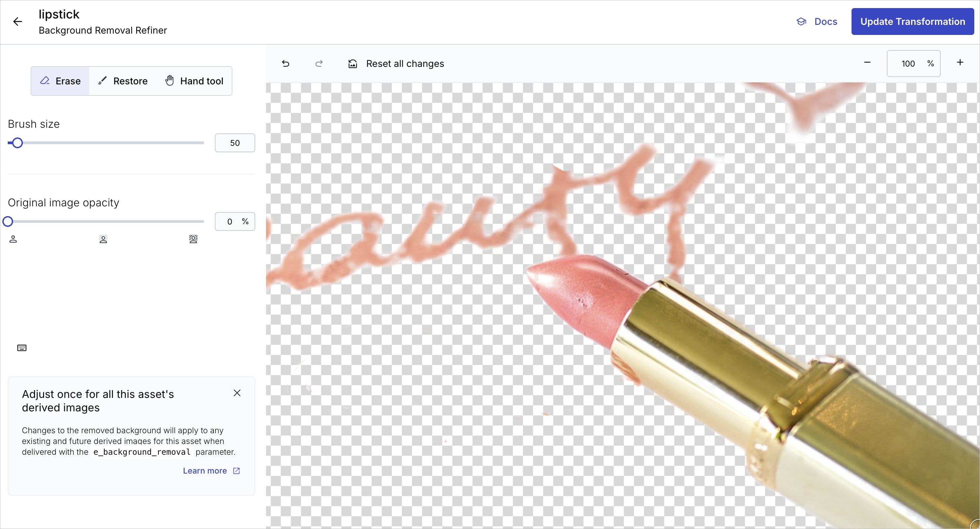Open the Docs link
Screen dimensions: 980x529
(x=817, y=22)
